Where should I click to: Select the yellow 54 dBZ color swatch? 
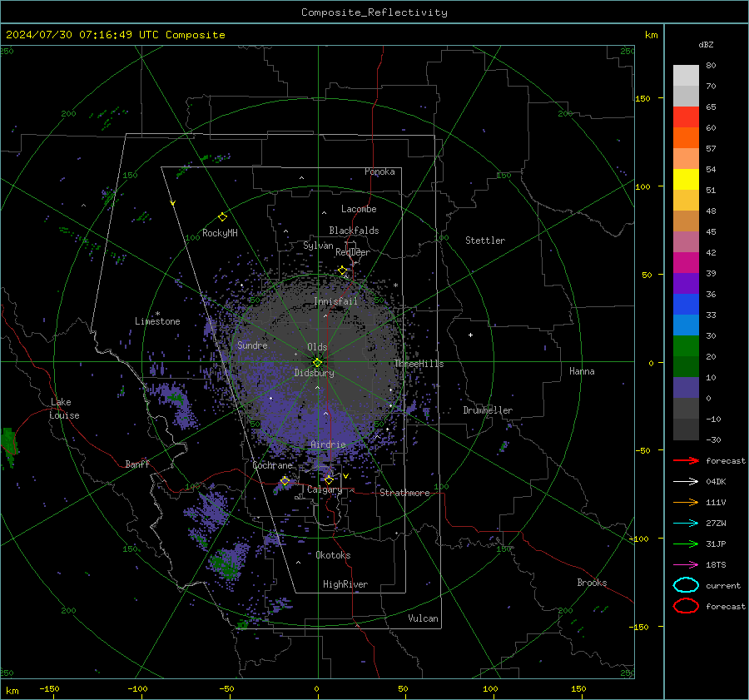coord(686,180)
